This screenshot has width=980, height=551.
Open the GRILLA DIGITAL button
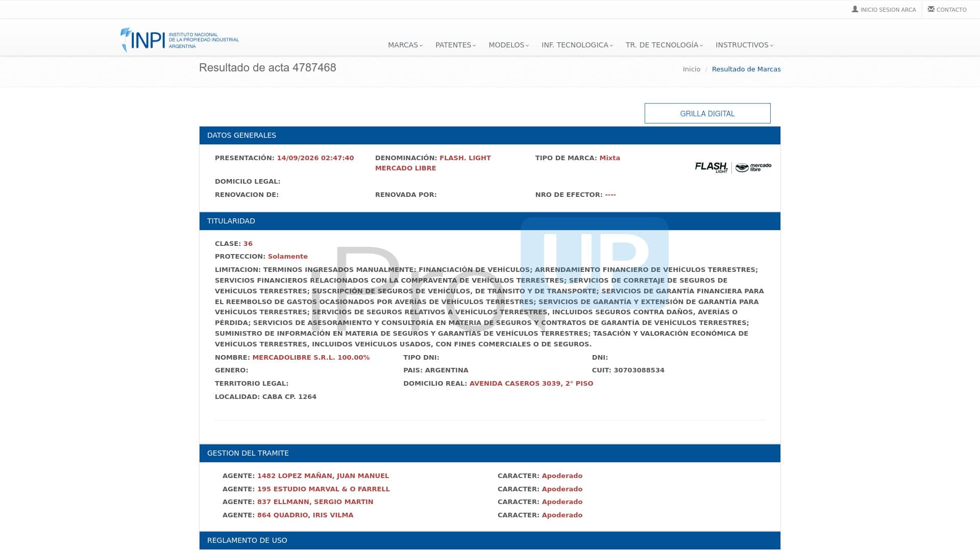(707, 113)
